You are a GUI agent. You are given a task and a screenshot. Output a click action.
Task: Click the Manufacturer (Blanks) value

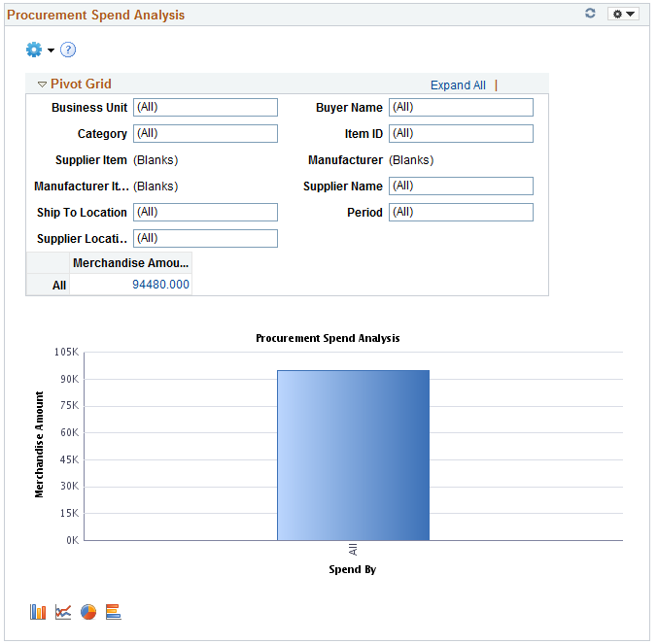click(411, 160)
